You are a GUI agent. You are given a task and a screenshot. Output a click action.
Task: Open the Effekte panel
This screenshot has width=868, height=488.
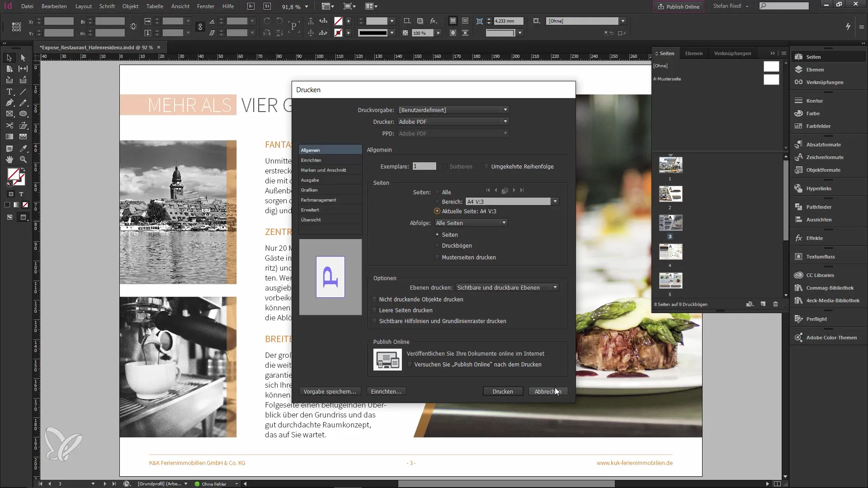click(828, 238)
